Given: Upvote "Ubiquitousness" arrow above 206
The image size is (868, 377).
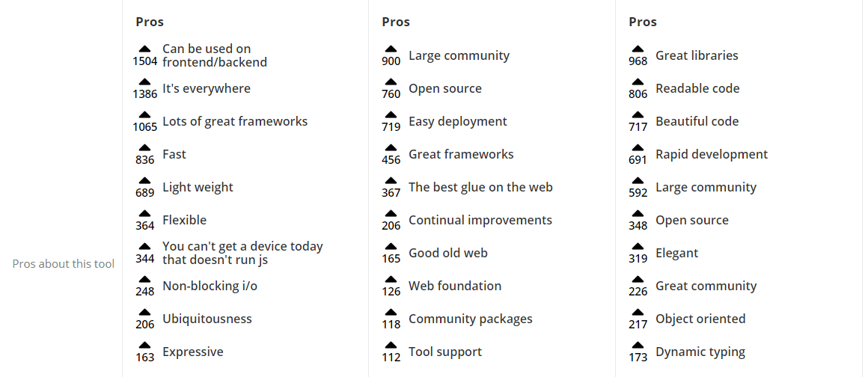Looking at the screenshot, I should point(145,313).
